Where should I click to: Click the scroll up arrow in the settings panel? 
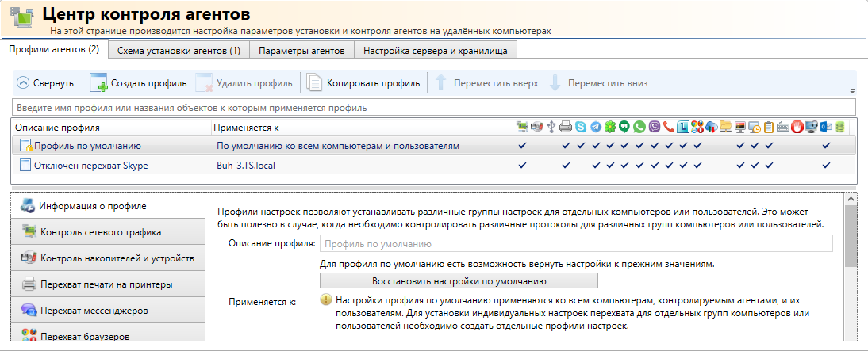coord(851,200)
